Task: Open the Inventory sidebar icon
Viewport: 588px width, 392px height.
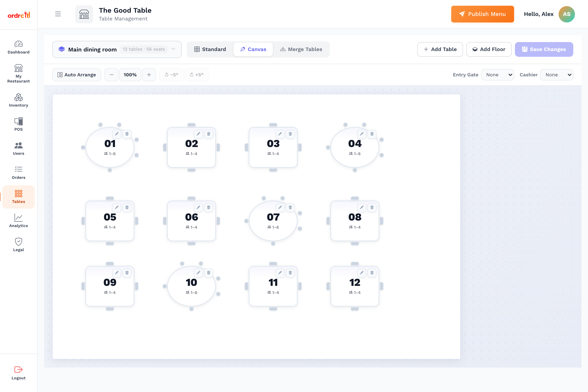Action: tap(19, 97)
